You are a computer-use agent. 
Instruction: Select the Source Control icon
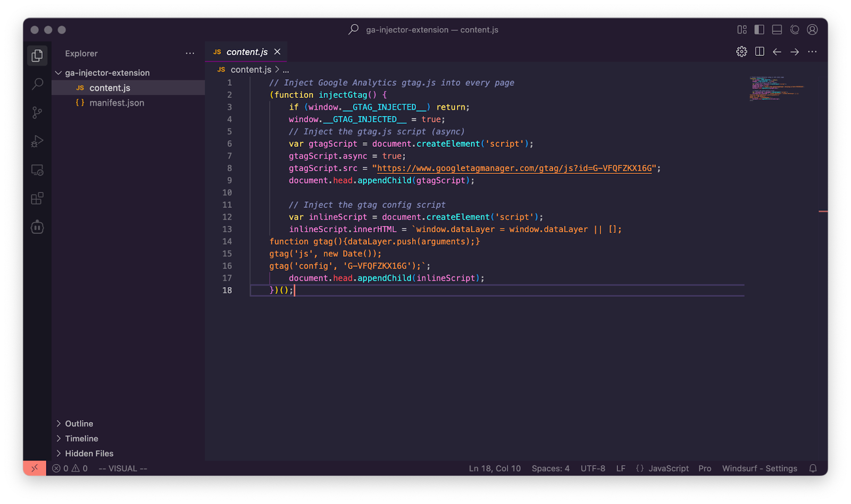37,113
